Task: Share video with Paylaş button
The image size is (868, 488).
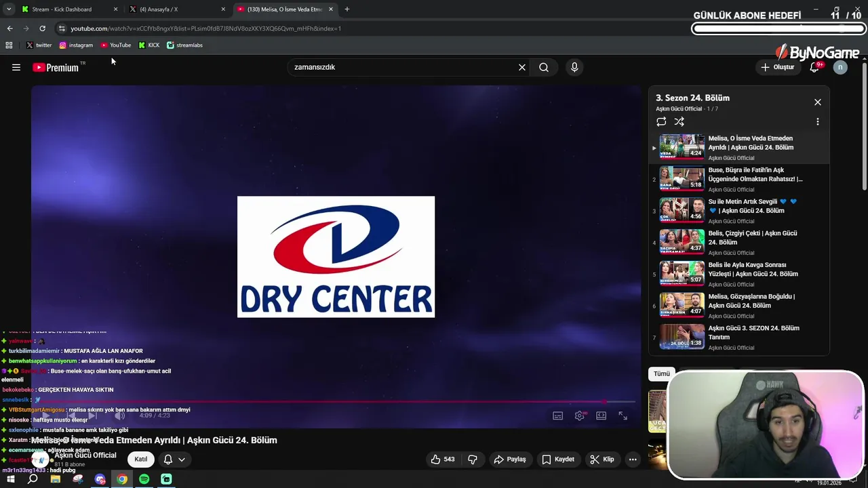Action: pyautogui.click(x=510, y=460)
